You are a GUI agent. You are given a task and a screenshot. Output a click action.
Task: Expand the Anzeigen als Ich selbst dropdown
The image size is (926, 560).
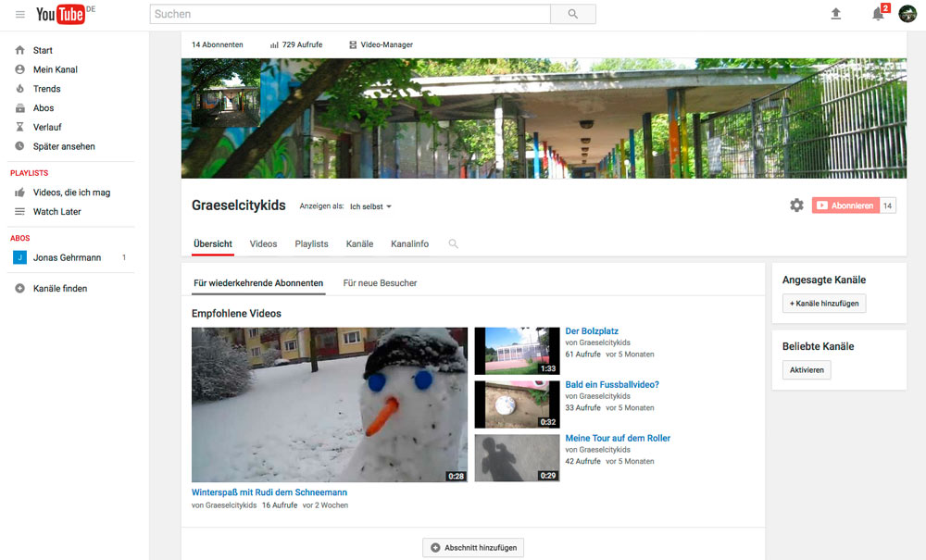tap(370, 206)
